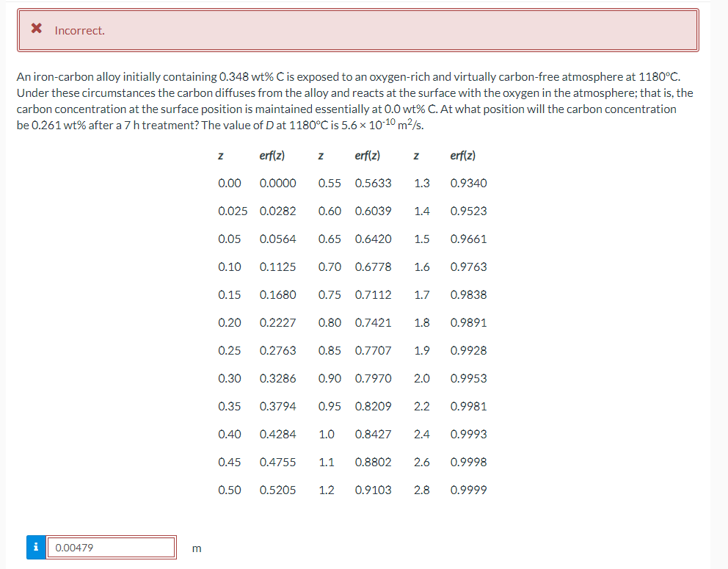The width and height of the screenshot is (728, 569).
Task: Click z value 1.3 in the table
Action: [422, 183]
